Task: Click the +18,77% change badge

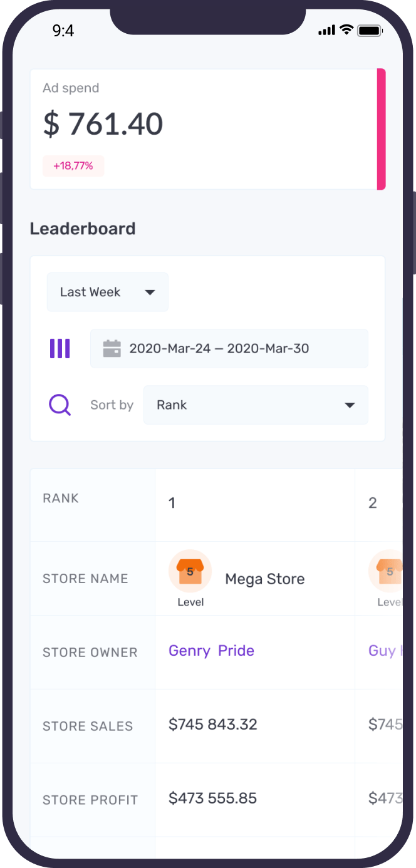Action: click(73, 165)
